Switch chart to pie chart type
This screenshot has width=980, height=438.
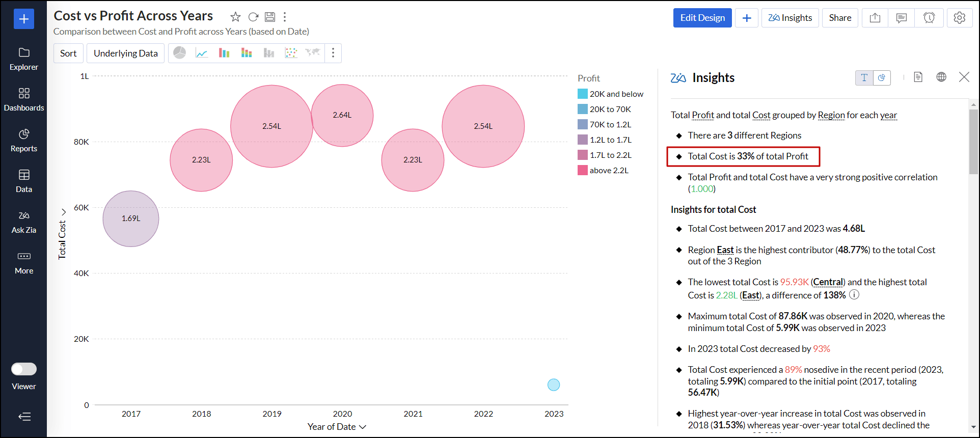point(179,53)
